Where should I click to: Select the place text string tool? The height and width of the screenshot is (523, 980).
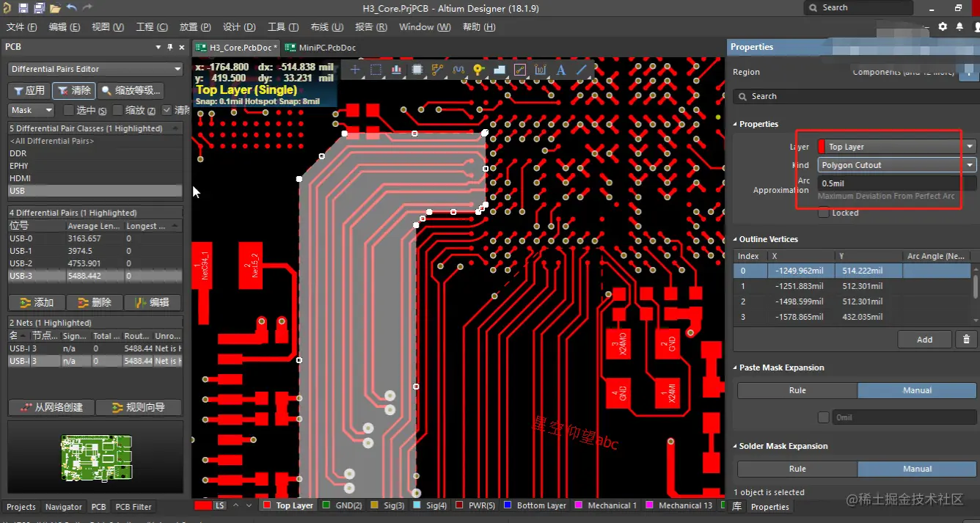[561, 70]
